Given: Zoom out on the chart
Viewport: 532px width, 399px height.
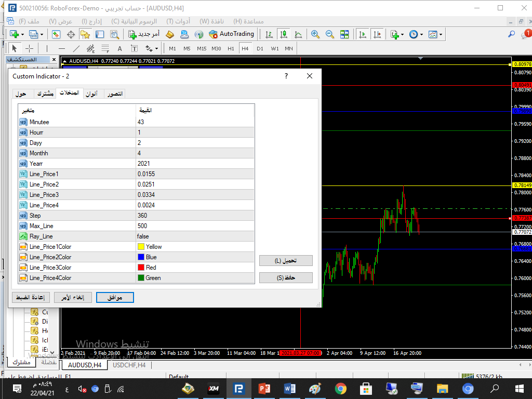Looking at the screenshot, I should (x=329, y=34).
